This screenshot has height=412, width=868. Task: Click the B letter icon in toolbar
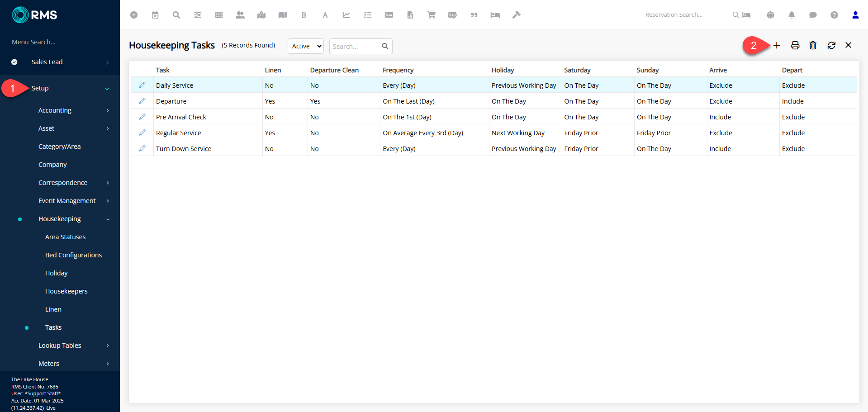pos(304,15)
